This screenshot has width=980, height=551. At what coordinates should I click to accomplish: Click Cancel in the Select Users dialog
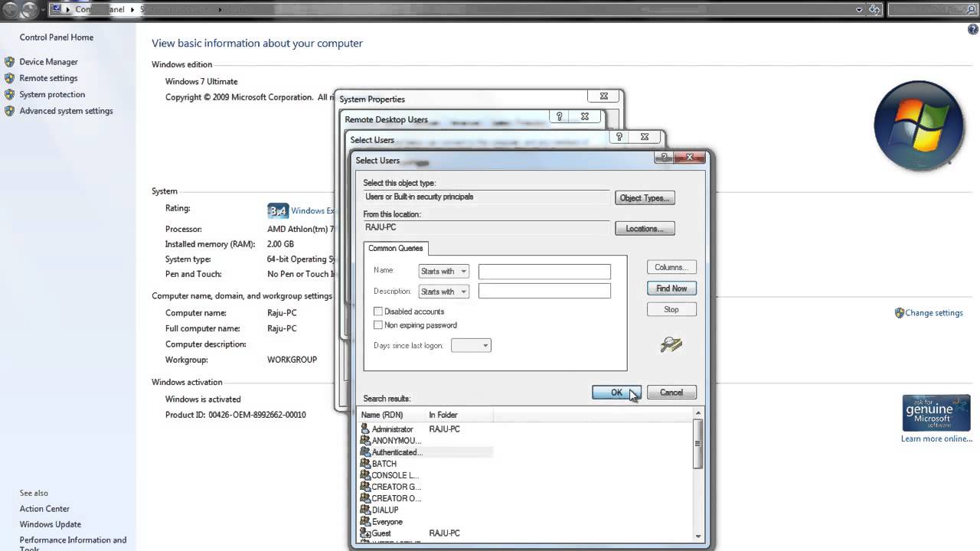[x=671, y=393]
